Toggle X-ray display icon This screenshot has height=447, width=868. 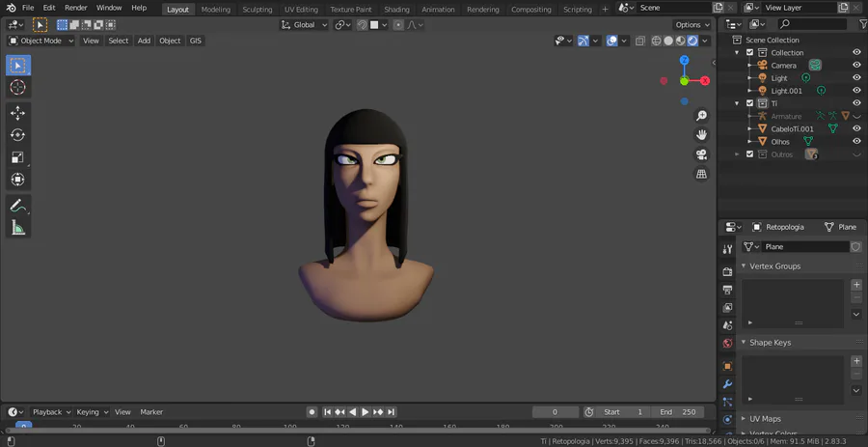[x=640, y=41]
